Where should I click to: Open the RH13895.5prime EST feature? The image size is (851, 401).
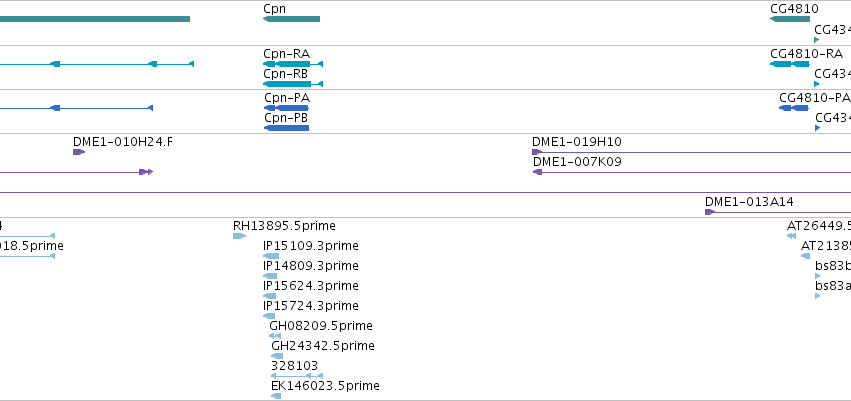[239, 236]
